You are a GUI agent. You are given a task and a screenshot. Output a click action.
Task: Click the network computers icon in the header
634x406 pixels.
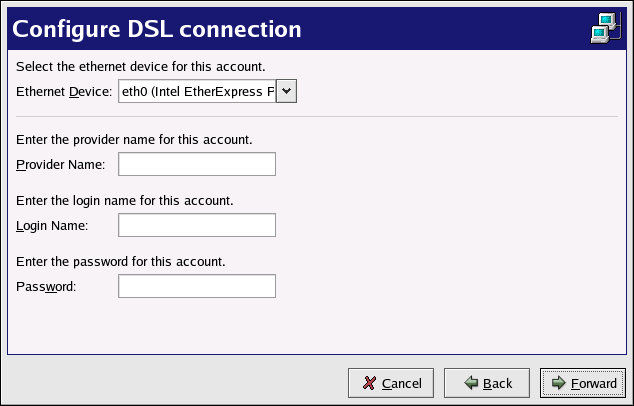pyautogui.click(x=603, y=29)
